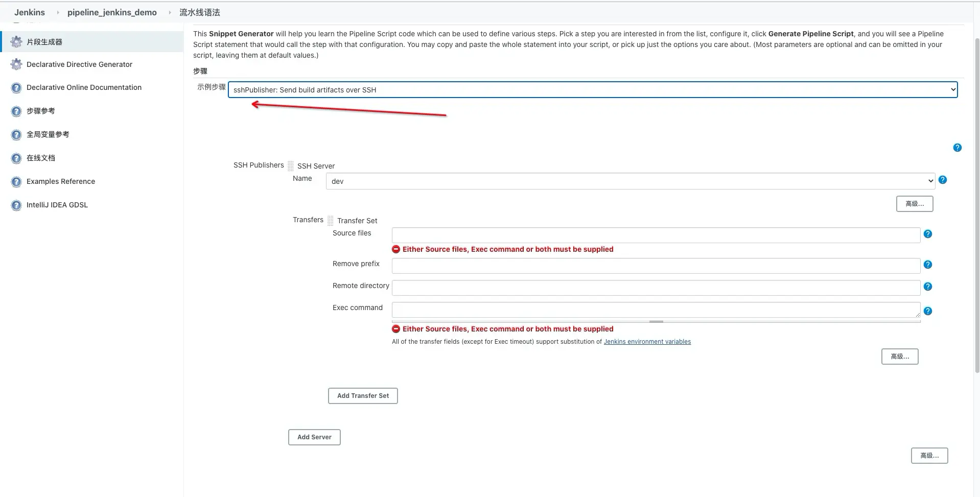The height and width of the screenshot is (497, 980).
Task: Expand the 高级 options below the server Name
Action: pyautogui.click(x=915, y=204)
